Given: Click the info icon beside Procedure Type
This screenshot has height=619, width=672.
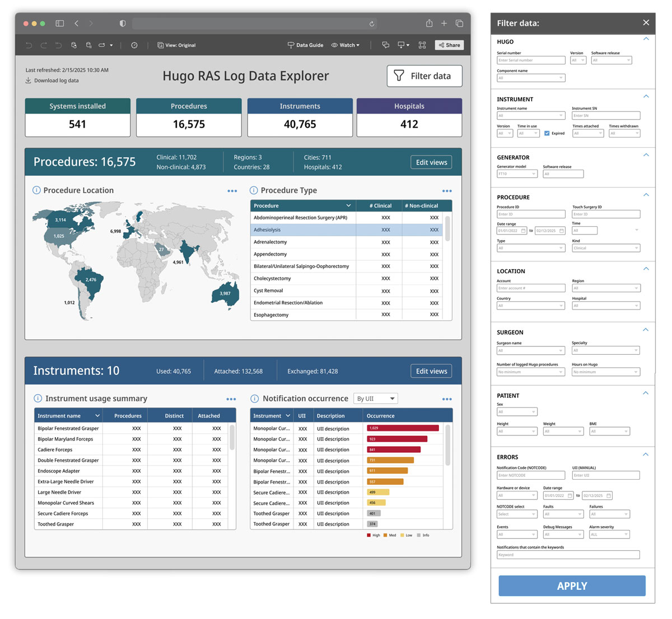Looking at the screenshot, I should point(254,190).
